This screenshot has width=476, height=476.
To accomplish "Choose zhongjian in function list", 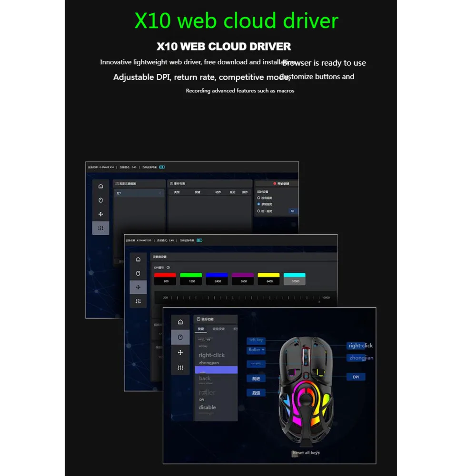I will [209, 363].
